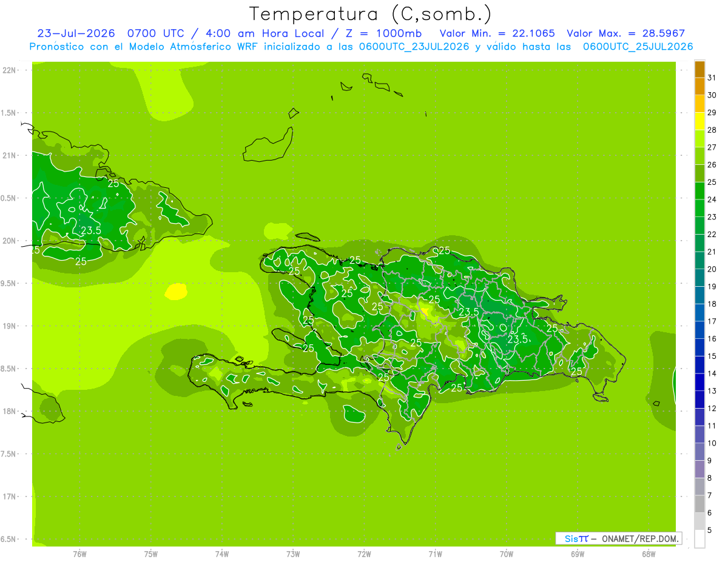
Task: Select the blue colorbar segment between 13 and 14
Action: click(699, 382)
